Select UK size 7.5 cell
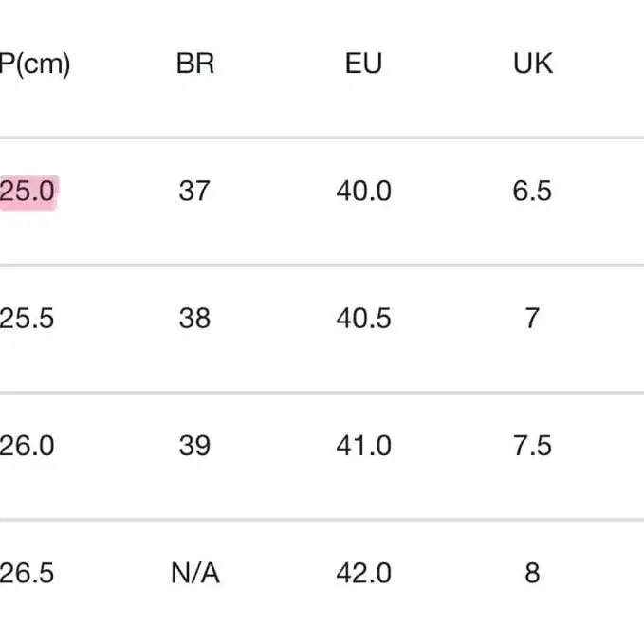Screen dimensions: 644x644 [532, 446]
